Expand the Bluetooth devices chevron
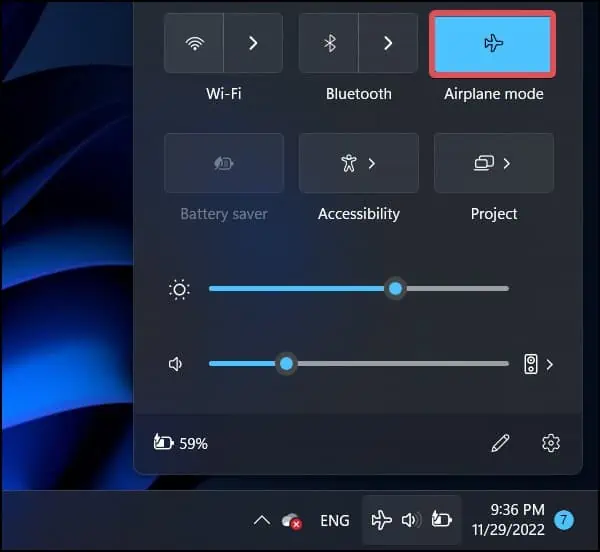The width and height of the screenshot is (600, 552). pyautogui.click(x=388, y=43)
